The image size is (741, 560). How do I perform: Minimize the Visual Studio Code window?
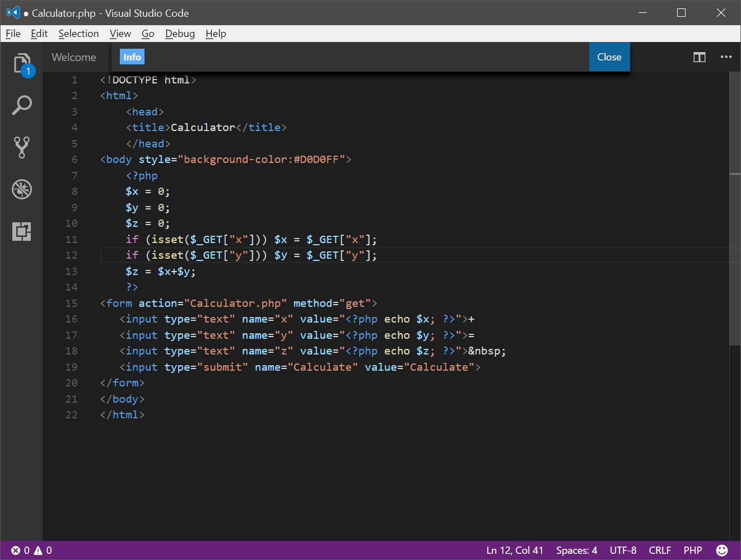[x=642, y=12]
